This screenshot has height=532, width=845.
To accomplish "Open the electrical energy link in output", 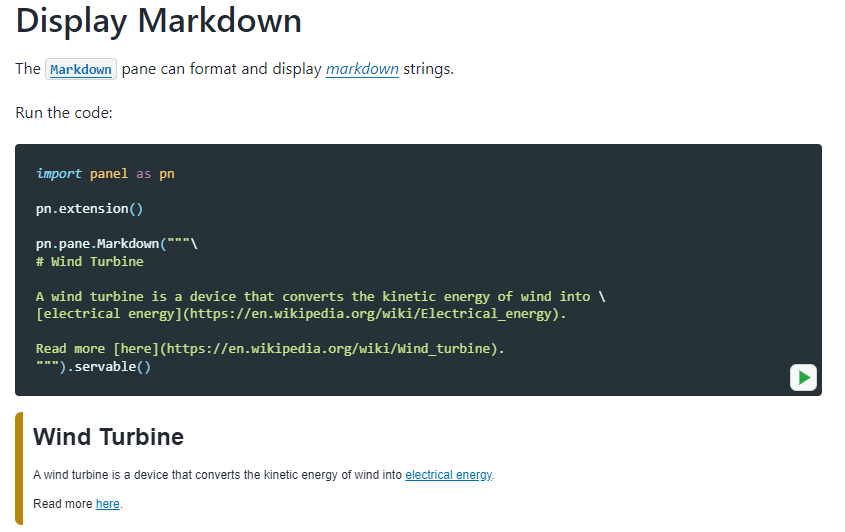I will (448, 475).
